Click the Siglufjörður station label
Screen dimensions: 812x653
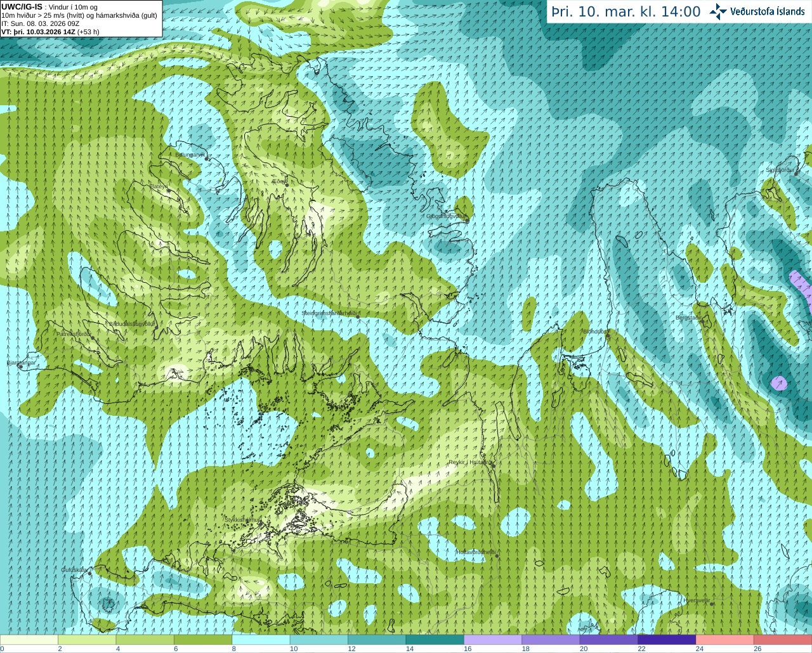(x=780, y=170)
